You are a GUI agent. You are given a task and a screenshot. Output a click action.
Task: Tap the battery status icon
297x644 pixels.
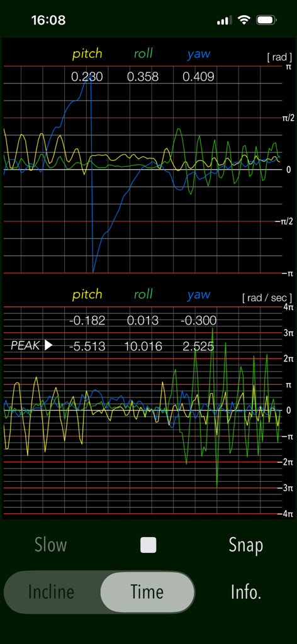click(266, 20)
